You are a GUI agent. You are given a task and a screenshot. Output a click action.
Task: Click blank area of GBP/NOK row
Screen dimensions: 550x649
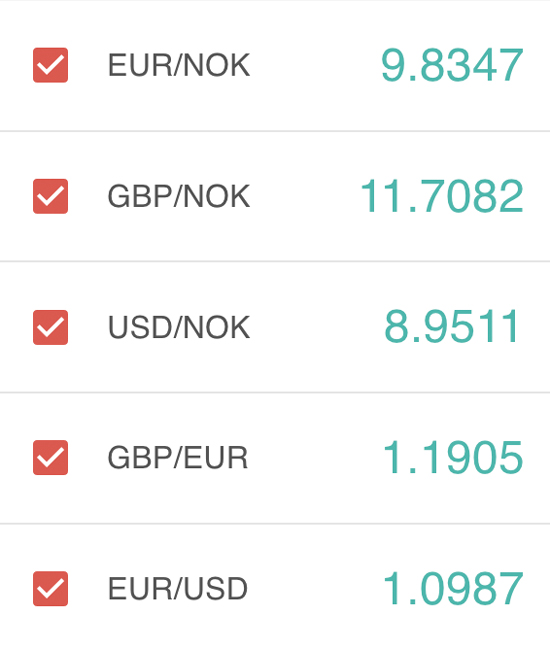click(x=305, y=196)
